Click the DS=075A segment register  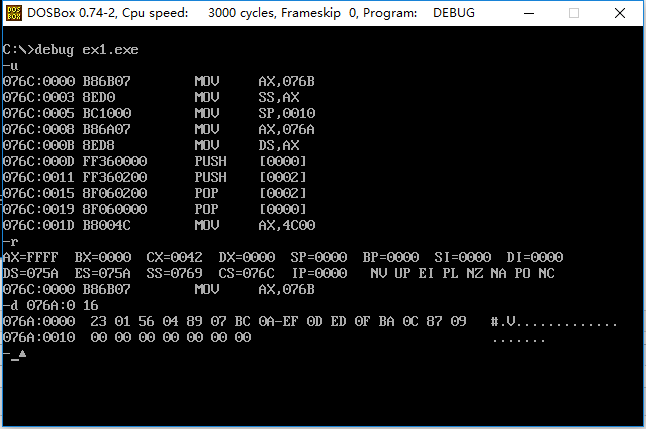coord(30,274)
